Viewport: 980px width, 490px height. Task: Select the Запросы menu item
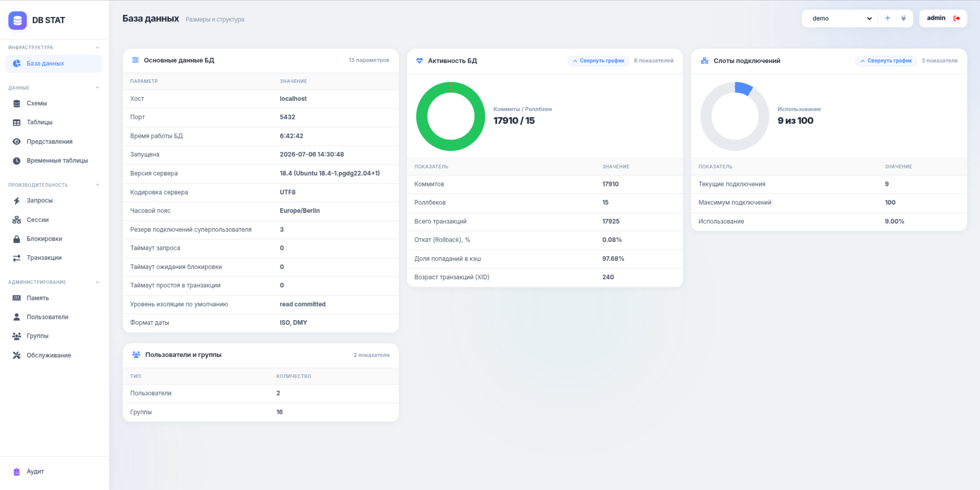pyautogui.click(x=54, y=200)
